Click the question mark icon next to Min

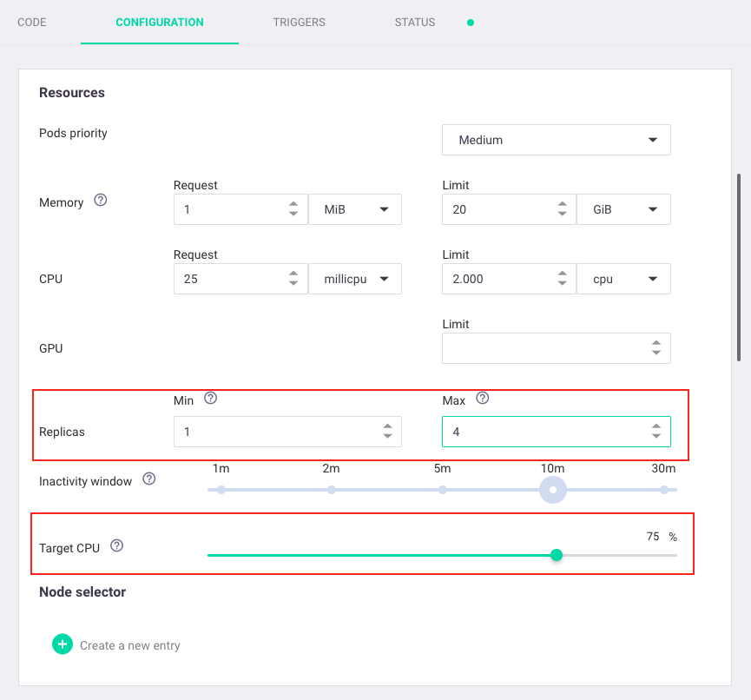tap(210, 397)
